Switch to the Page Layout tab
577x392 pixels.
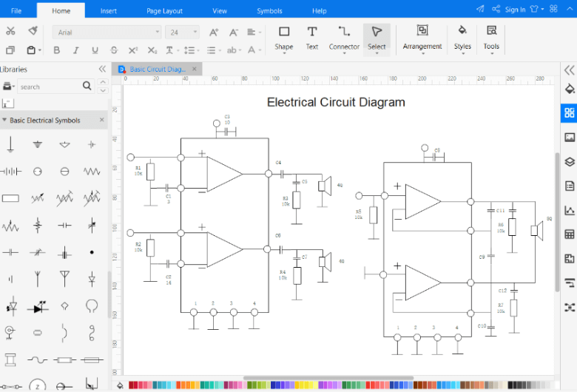(x=164, y=10)
